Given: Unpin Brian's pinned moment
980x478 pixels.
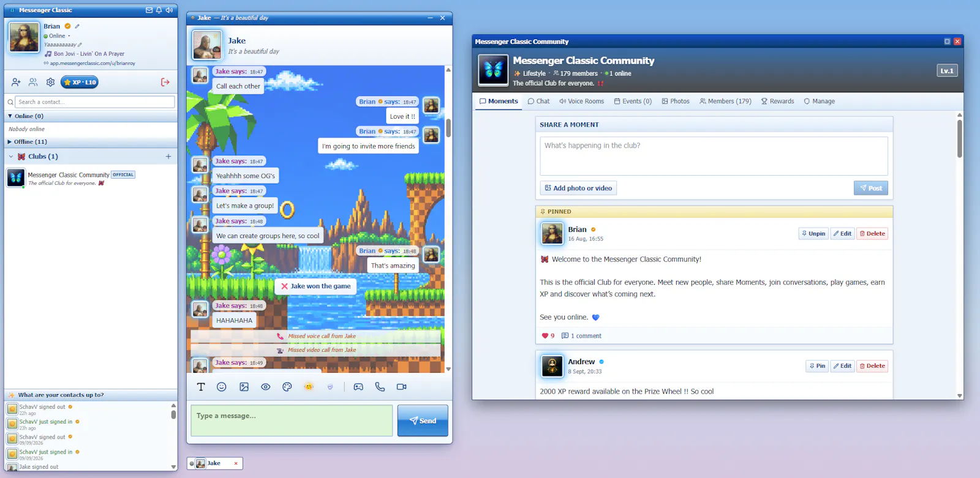Looking at the screenshot, I should [x=813, y=234].
